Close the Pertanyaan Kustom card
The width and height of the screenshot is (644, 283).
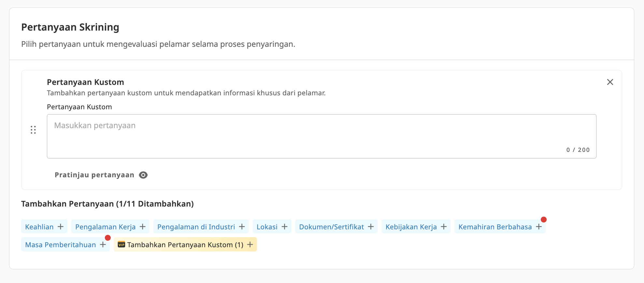coord(610,82)
